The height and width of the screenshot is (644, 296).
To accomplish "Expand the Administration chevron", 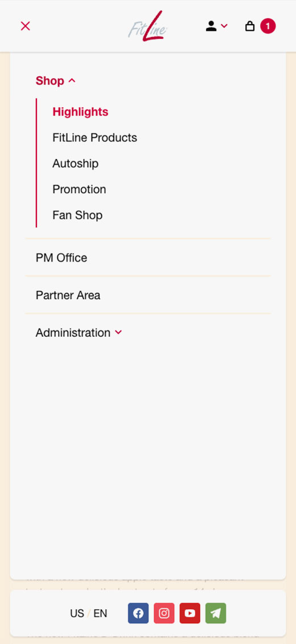I will click(118, 332).
